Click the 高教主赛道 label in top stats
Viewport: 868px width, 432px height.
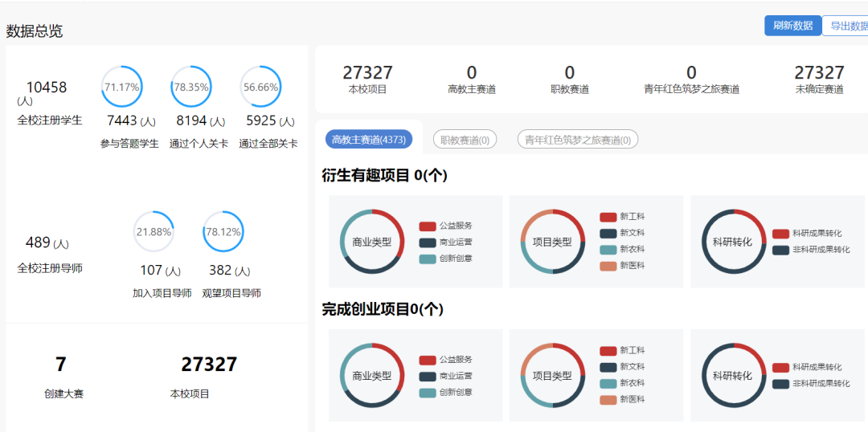[x=472, y=90]
